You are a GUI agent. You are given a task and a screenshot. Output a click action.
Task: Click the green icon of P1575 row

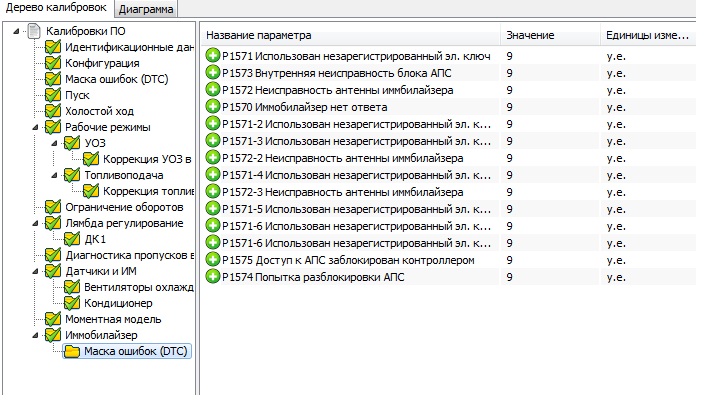pos(213,259)
